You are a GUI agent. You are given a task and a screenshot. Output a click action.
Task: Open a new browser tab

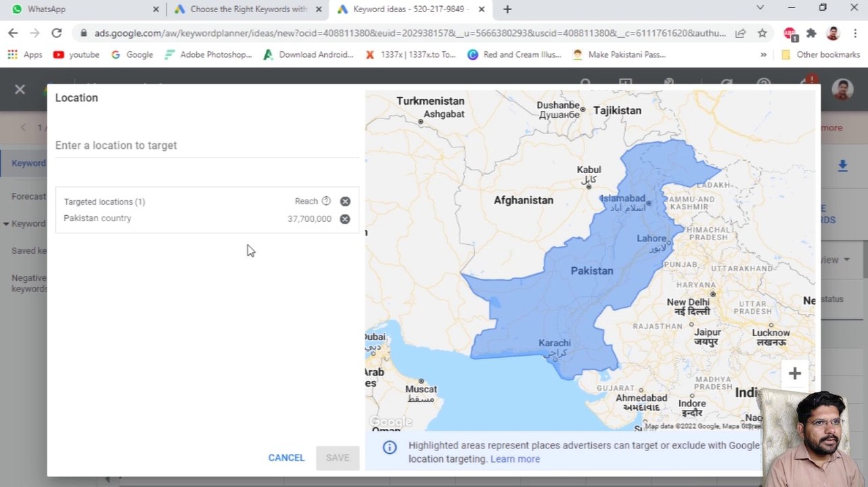pyautogui.click(x=507, y=9)
